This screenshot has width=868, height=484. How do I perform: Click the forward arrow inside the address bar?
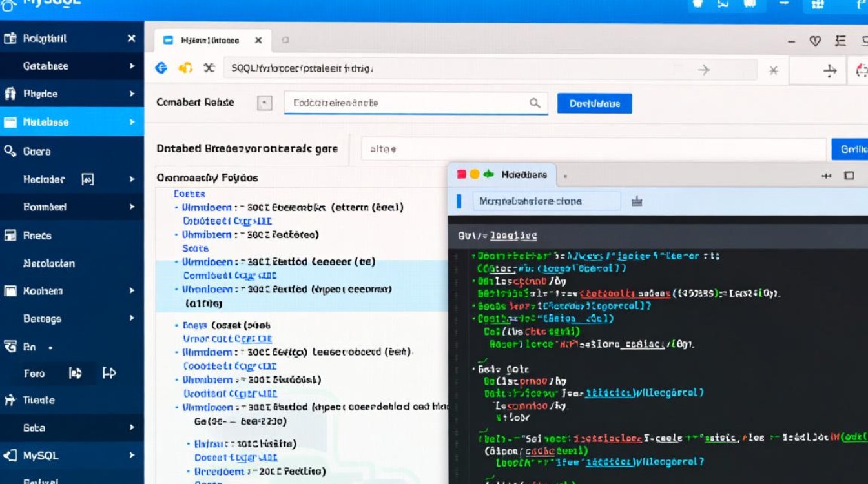[704, 70]
